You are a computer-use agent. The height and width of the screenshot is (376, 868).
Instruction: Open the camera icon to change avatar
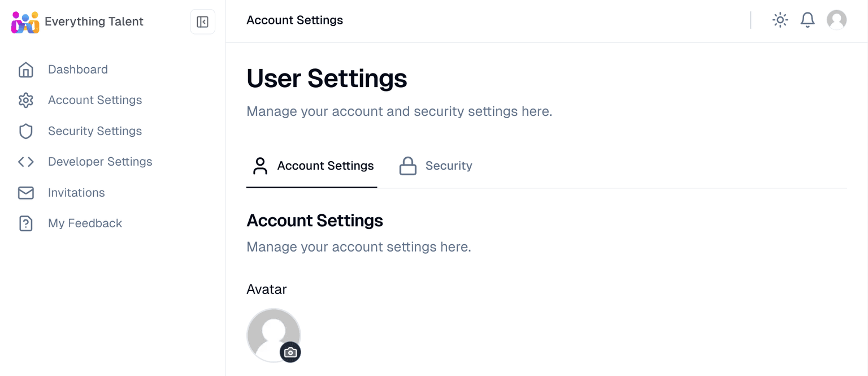tap(290, 352)
